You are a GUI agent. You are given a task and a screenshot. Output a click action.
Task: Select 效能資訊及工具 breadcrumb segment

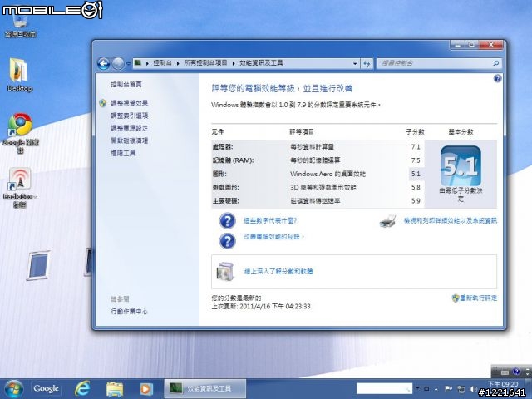click(x=261, y=63)
